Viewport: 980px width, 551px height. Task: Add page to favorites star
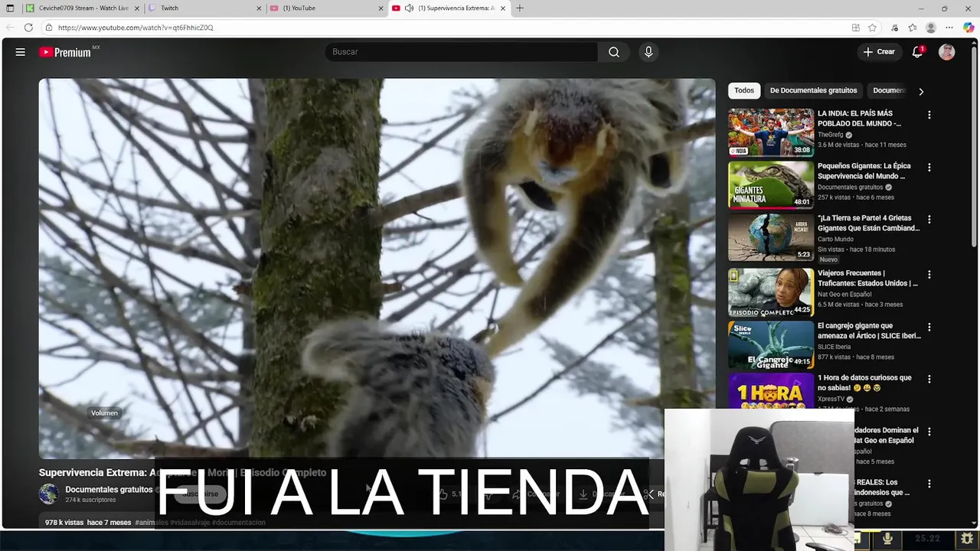[x=872, y=28]
